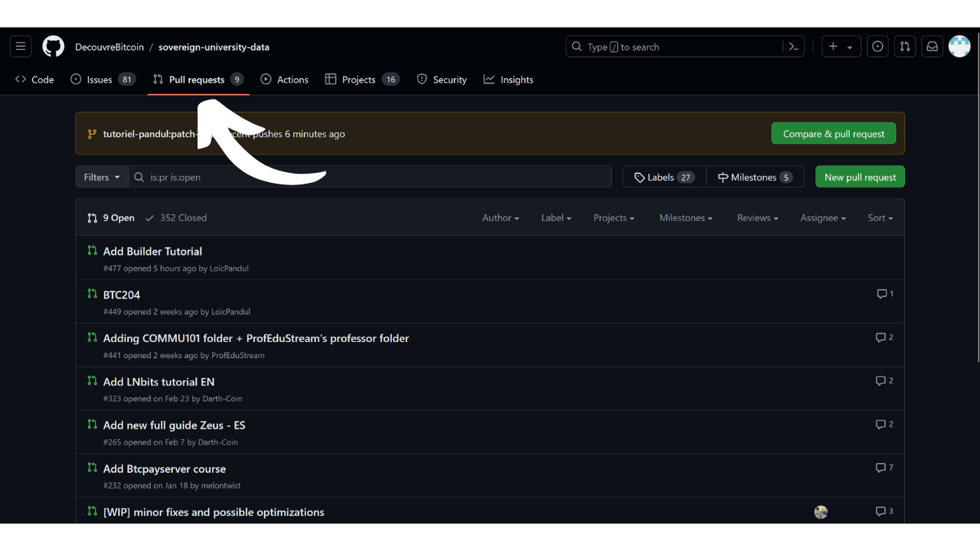980x551 pixels.
Task: Open the issues inbox icon in header
Action: (x=877, y=47)
